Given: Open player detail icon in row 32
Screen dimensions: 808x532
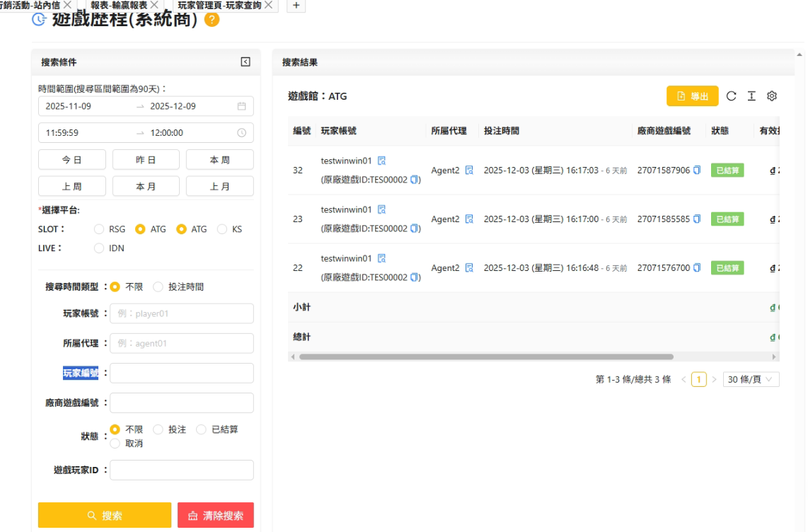Looking at the screenshot, I should coord(382,161).
